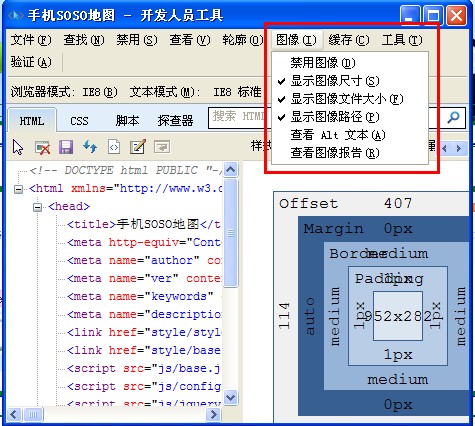
Task: Click the left tab scroll arrow
Action: (444, 148)
